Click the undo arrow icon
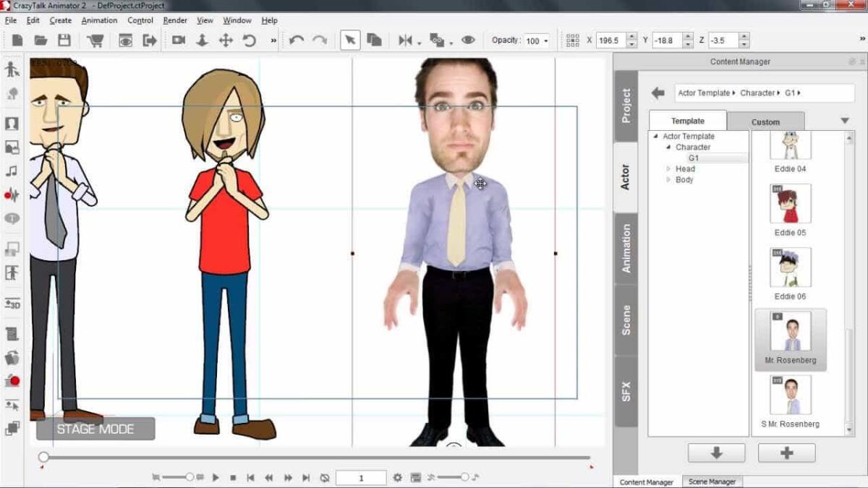This screenshot has height=488, width=868. click(298, 40)
